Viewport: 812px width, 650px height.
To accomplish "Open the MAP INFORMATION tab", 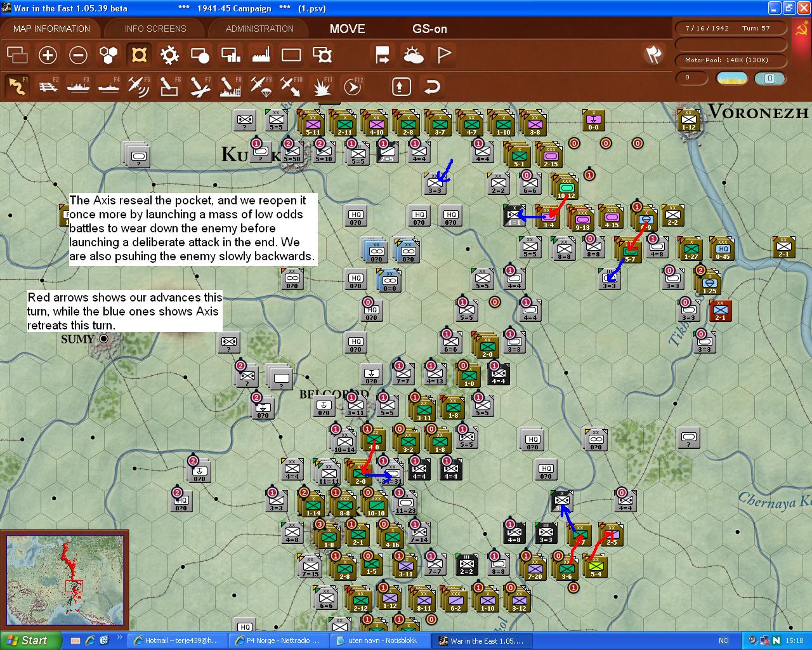I will 51,29.
